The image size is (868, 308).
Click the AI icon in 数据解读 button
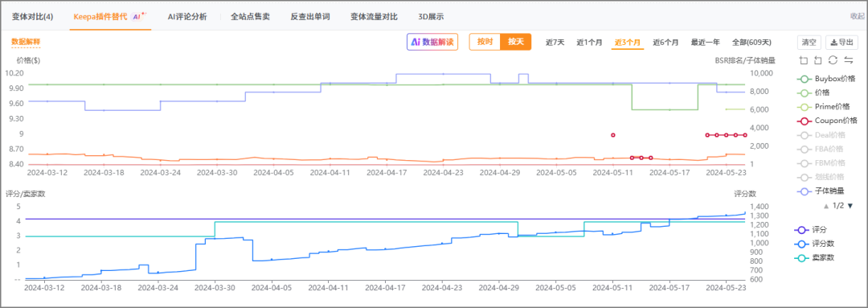[416, 42]
